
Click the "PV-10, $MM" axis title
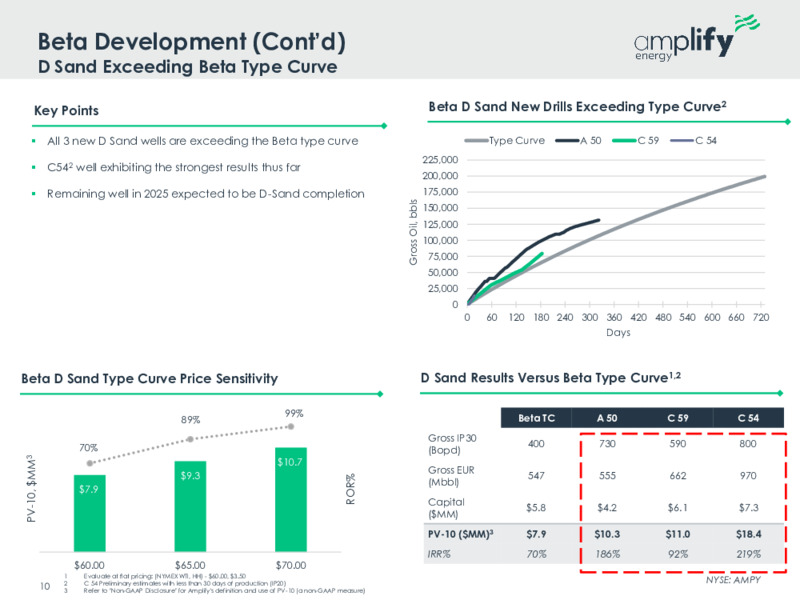[x=31, y=489]
